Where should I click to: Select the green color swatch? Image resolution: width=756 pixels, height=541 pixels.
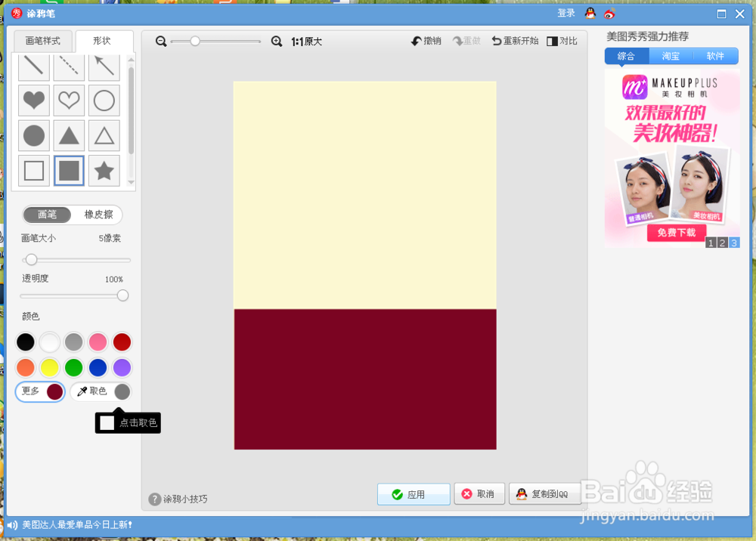tap(73, 367)
